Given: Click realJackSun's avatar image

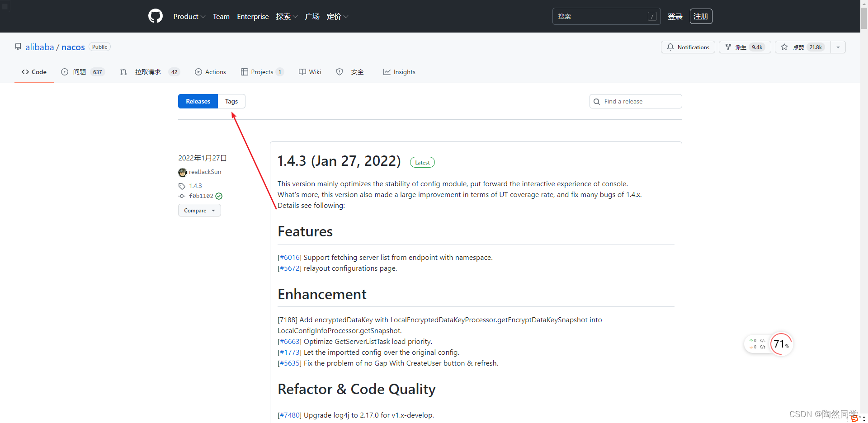Looking at the screenshot, I should [183, 172].
